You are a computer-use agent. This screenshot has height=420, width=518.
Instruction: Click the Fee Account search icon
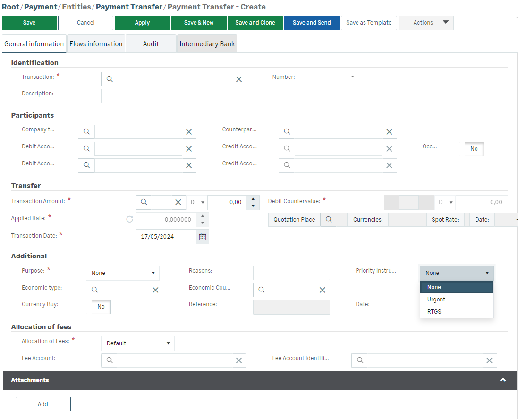(x=110, y=360)
